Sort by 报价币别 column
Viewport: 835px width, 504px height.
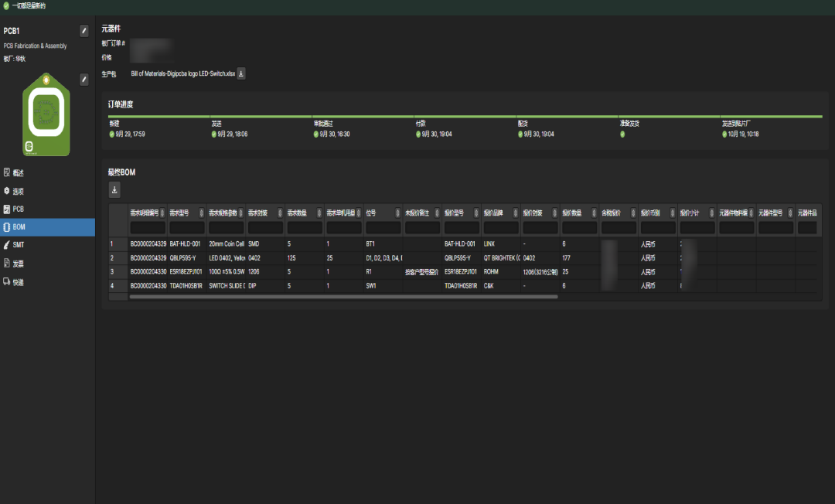coord(673,213)
